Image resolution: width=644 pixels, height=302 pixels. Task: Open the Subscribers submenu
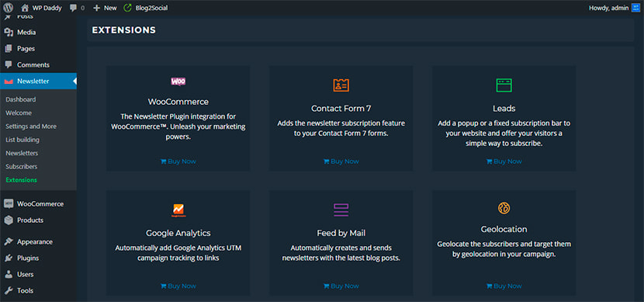(22, 166)
